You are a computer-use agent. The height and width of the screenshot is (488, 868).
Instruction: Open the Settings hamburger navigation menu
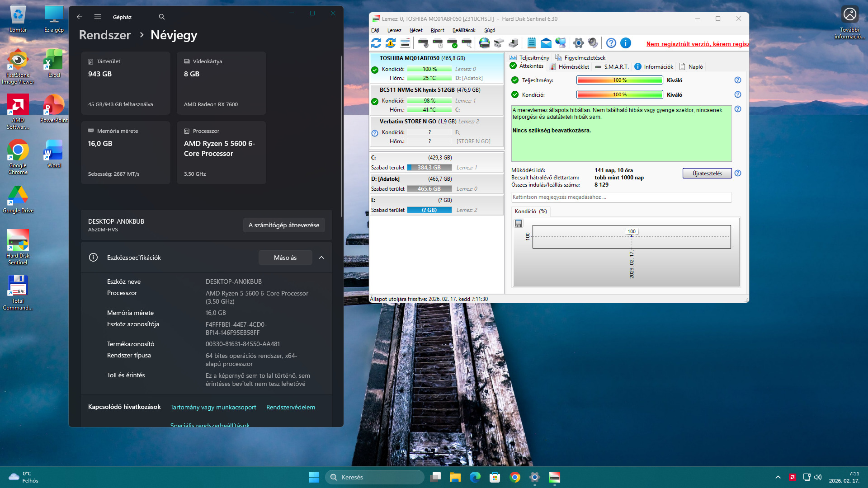pyautogui.click(x=98, y=17)
